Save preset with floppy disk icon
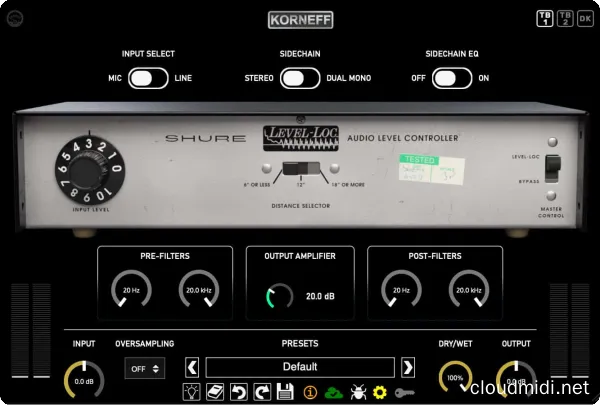This screenshot has width=600, height=405. [x=285, y=392]
